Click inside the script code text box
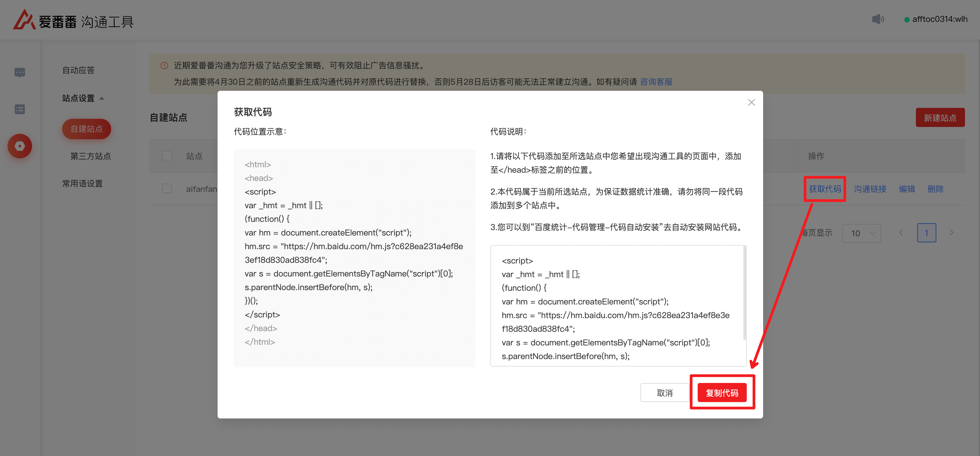Image resolution: width=980 pixels, height=456 pixels. pyautogui.click(x=618, y=306)
